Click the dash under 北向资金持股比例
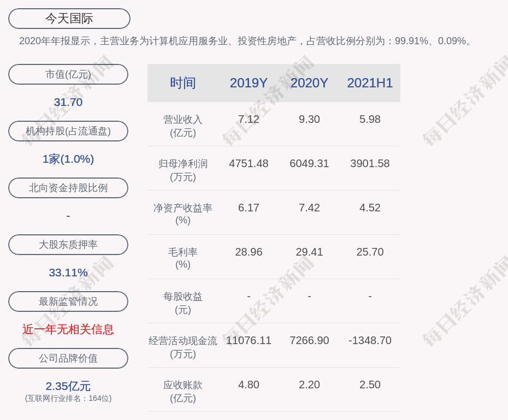 tap(68, 216)
